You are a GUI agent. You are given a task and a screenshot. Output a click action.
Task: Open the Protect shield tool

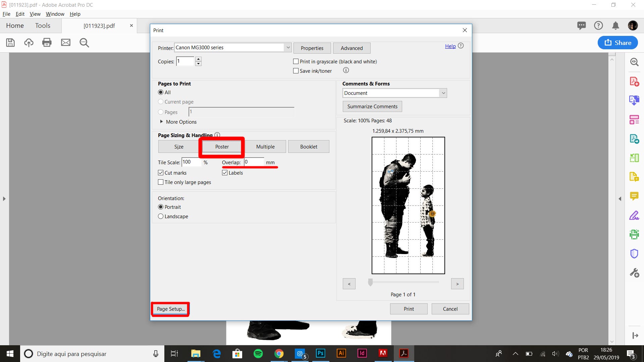(x=634, y=254)
